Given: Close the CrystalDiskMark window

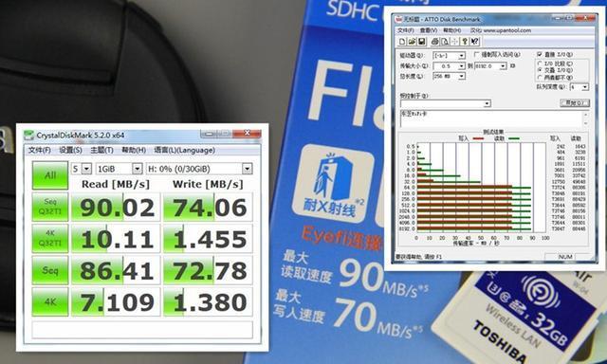Looking at the screenshot, I should (x=247, y=134).
